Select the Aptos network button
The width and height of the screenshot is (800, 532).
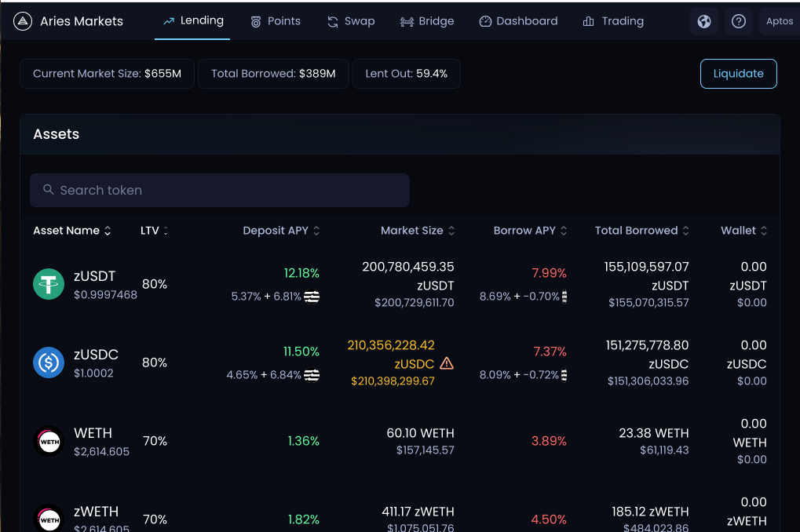pyautogui.click(x=779, y=21)
